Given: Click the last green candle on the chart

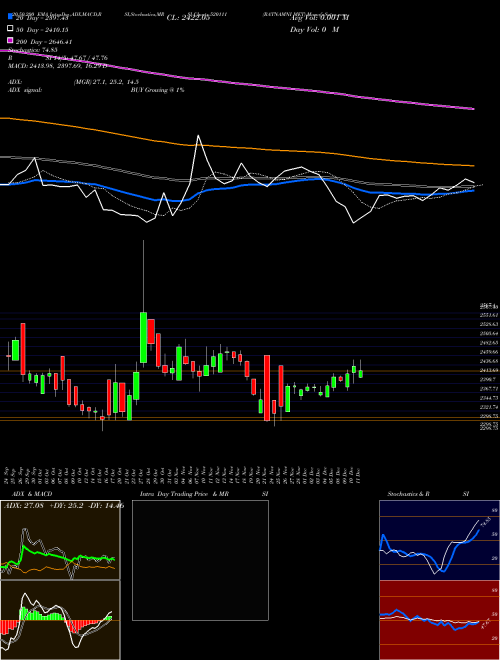Looking at the screenshot, I should [361, 374].
